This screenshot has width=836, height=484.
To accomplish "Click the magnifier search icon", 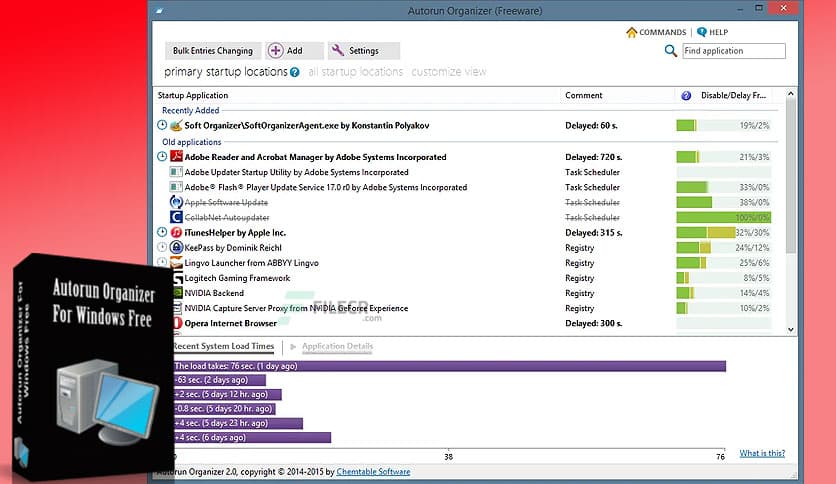I will pyautogui.click(x=670, y=51).
